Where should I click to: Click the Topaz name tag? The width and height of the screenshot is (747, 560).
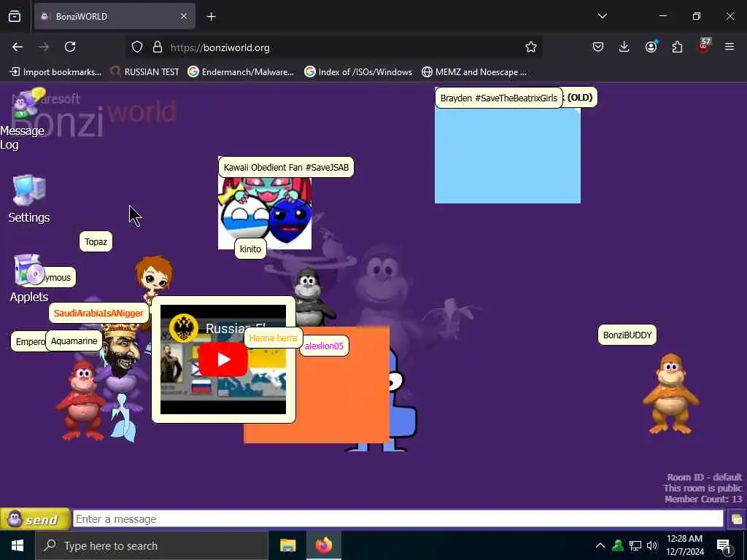(96, 242)
